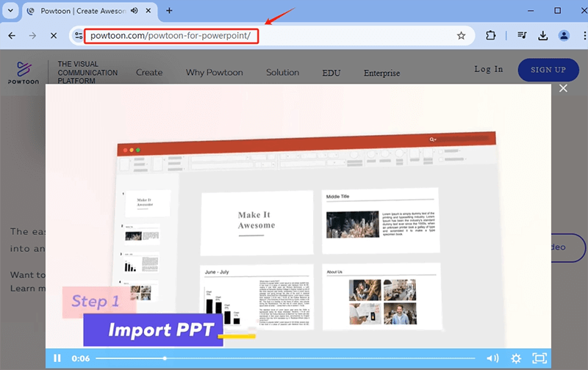
Task: Open a new browser tab
Action: (x=169, y=10)
